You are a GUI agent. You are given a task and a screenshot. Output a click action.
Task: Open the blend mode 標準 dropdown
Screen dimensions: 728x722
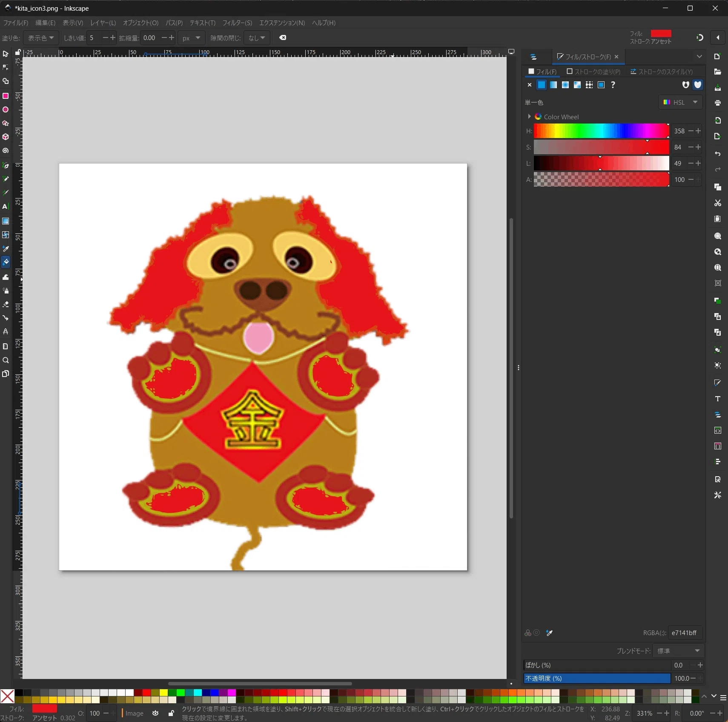click(679, 651)
